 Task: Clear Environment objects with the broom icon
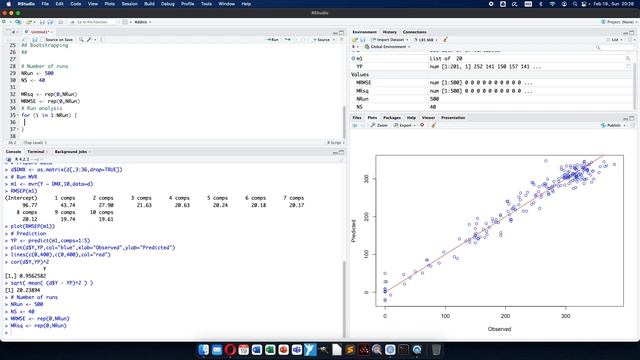point(445,40)
